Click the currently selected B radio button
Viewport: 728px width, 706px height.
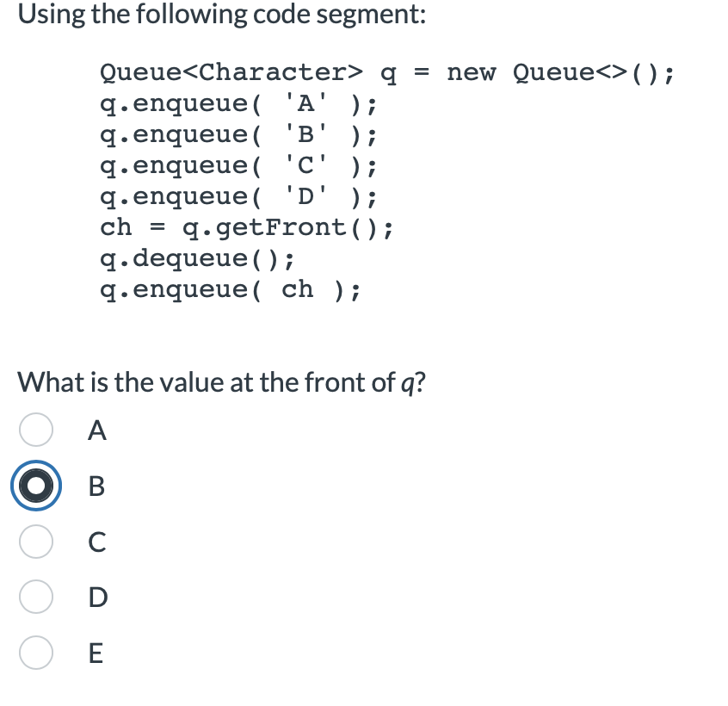(x=36, y=486)
